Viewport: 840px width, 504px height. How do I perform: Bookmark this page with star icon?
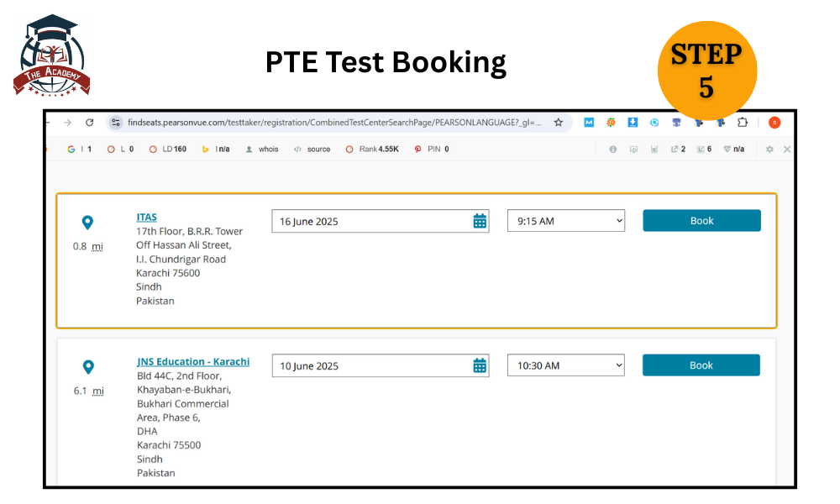[x=559, y=123]
